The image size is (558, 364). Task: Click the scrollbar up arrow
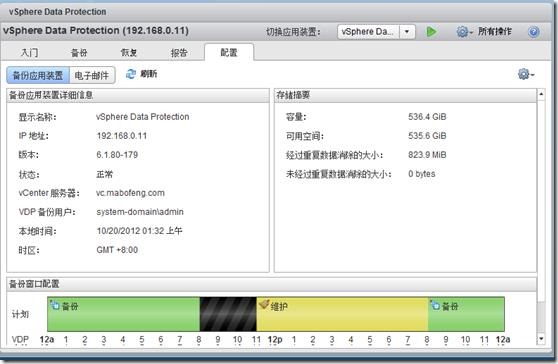pyautogui.click(x=541, y=94)
